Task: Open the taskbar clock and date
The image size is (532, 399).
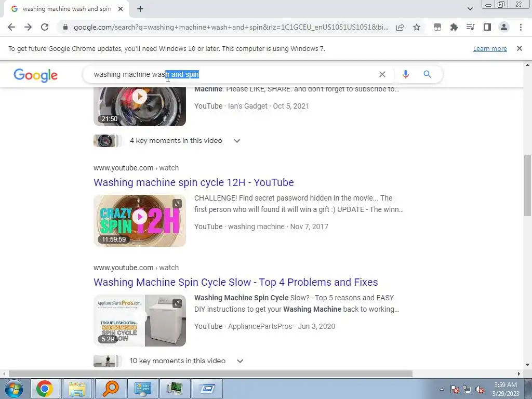Action: tap(506, 389)
